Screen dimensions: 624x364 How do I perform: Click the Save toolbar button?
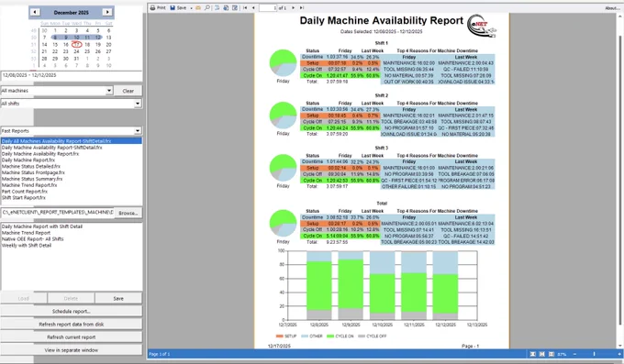click(178, 7)
